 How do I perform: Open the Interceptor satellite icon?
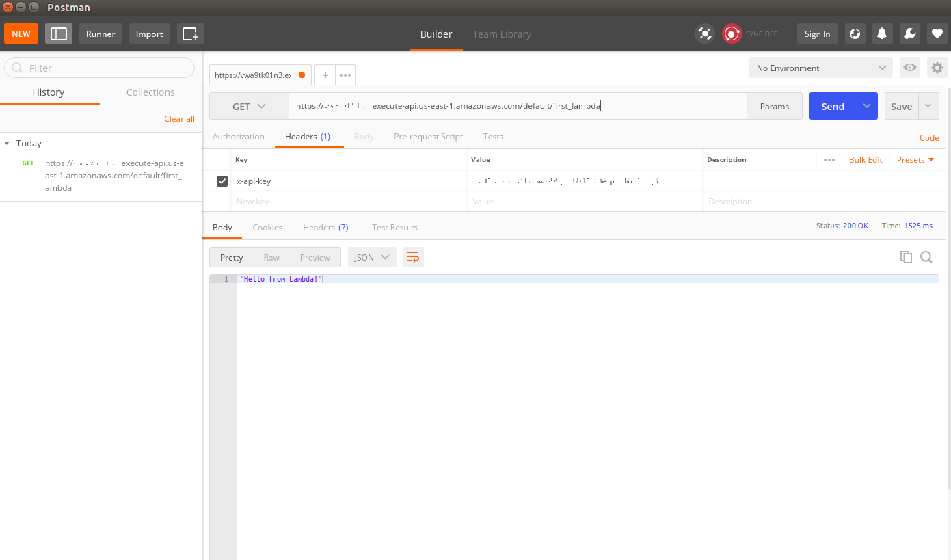(704, 33)
